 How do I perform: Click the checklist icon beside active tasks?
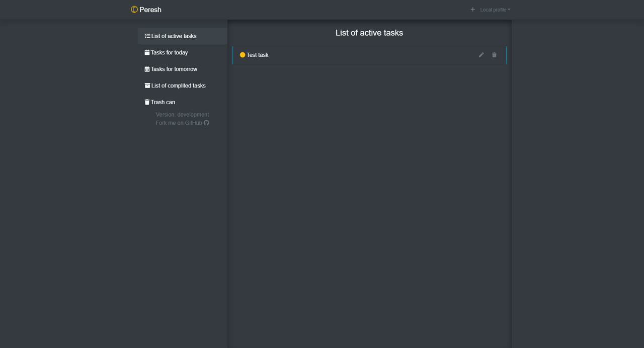pyautogui.click(x=147, y=36)
